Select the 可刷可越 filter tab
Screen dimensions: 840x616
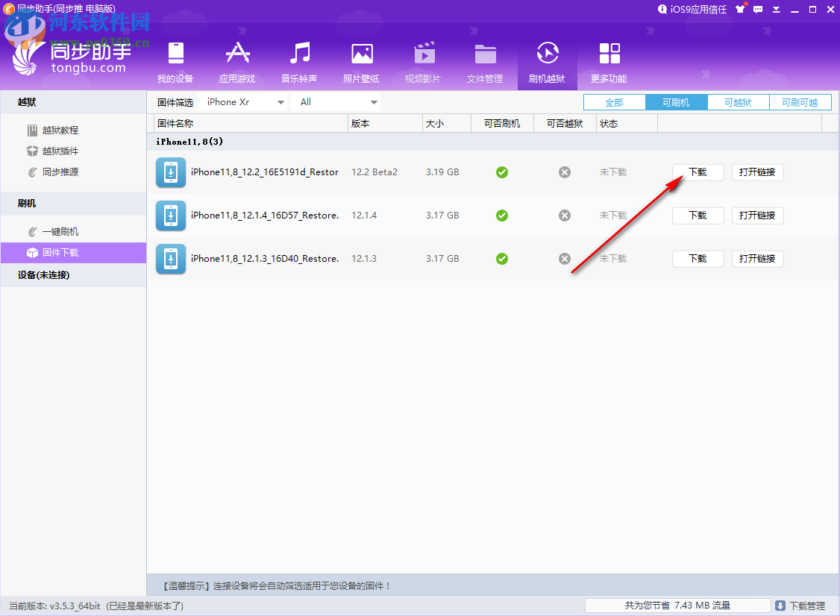point(800,102)
